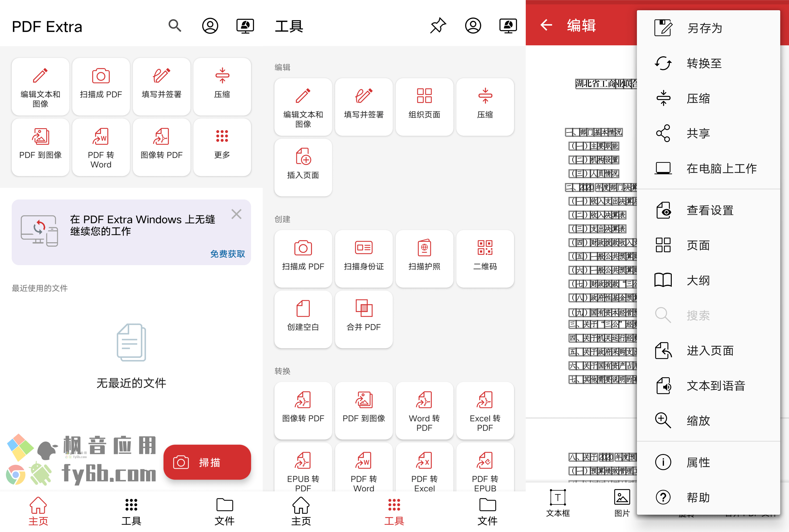Open EPUB 转 PDF tool

point(303,467)
